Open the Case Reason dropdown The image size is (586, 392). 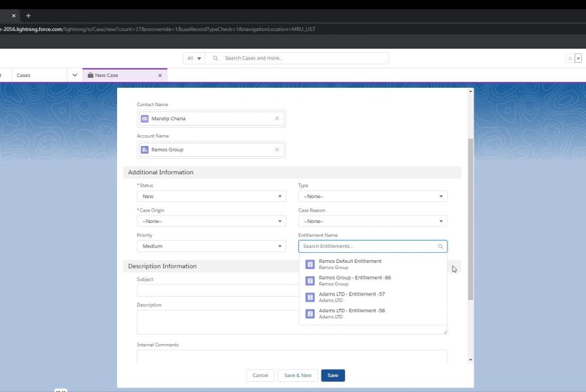click(372, 221)
